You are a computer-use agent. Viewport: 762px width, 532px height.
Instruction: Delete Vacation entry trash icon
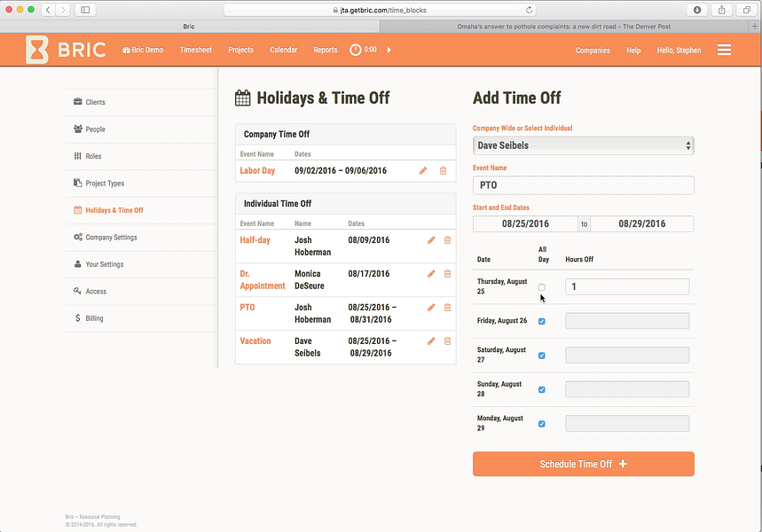coord(448,341)
